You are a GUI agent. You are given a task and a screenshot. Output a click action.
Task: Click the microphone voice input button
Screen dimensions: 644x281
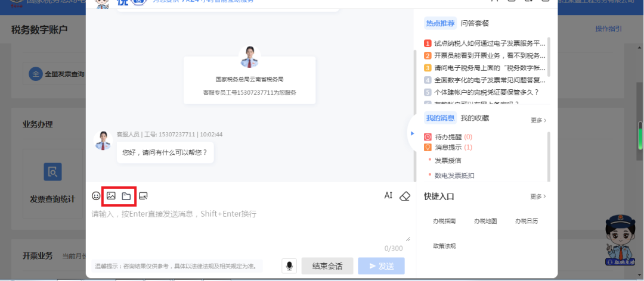[x=289, y=266]
